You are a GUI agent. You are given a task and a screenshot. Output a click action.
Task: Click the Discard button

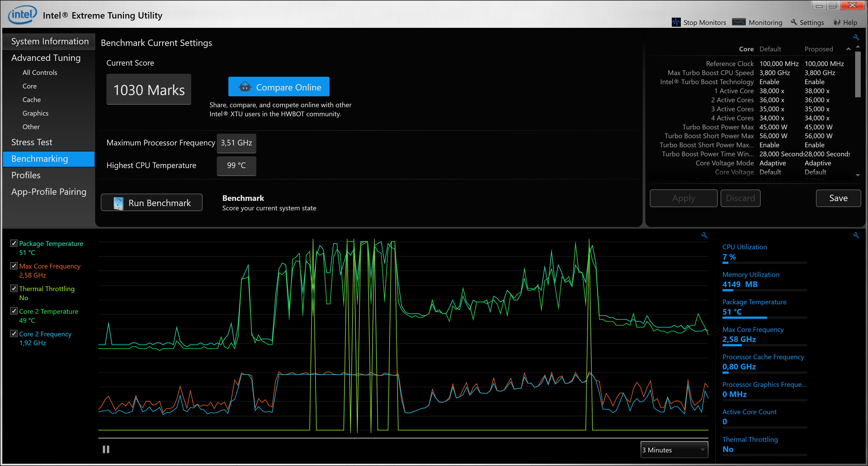tap(740, 198)
